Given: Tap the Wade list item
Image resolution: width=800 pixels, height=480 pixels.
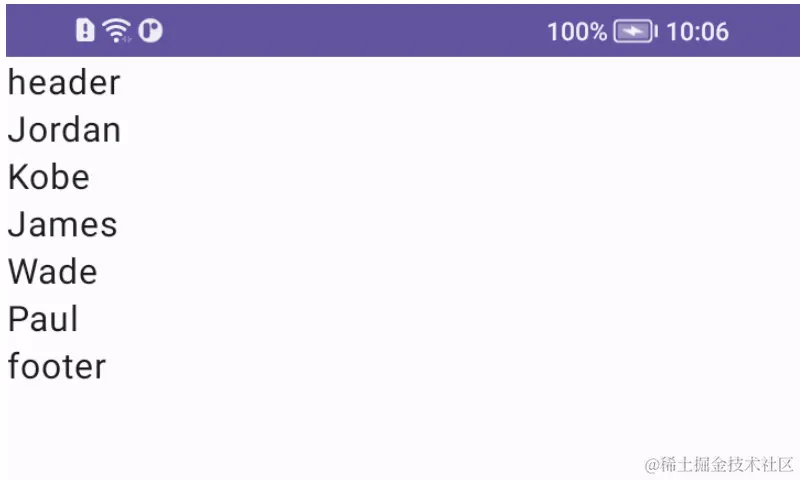Looking at the screenshot, I should [x=400, y=271].
